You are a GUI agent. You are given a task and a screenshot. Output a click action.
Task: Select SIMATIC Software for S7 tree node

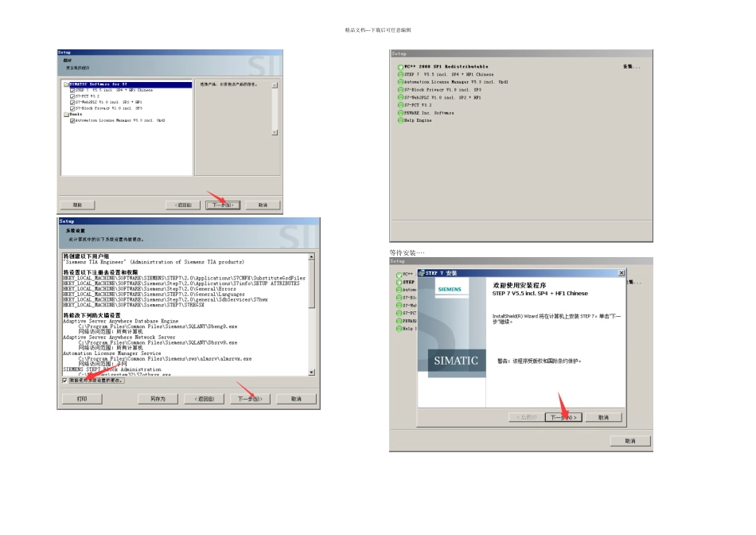tap(99, 84)
